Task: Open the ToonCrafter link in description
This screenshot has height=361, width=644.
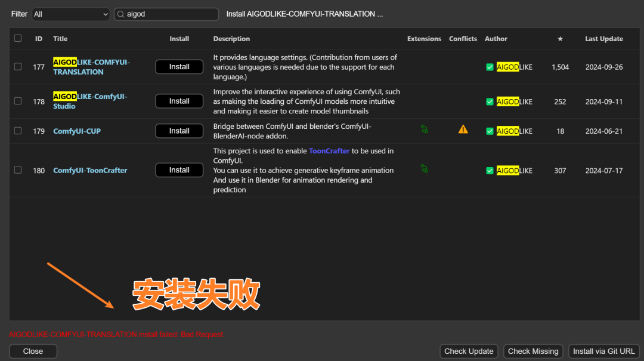Action: (329, 151)
